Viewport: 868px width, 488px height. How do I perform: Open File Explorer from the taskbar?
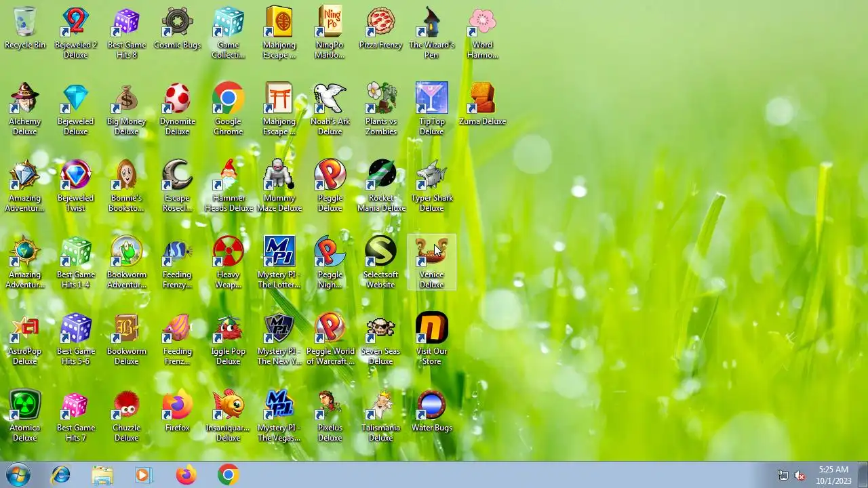(x=102, y=475)
